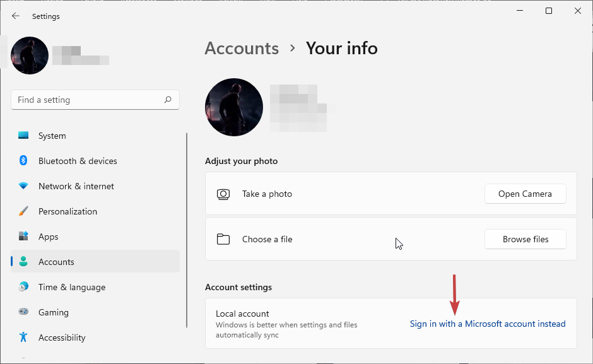Click the large account profile picture
Screen dimensions: 593x364
[234, 107]
